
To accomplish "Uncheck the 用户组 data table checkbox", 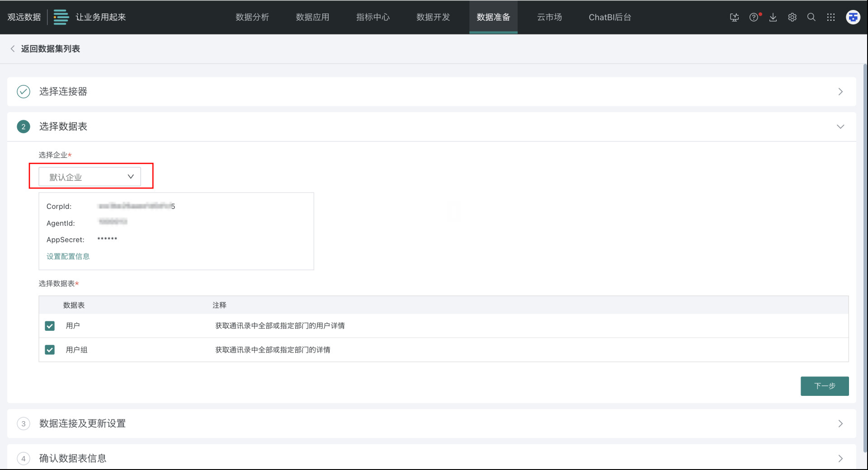I will point(50,350).
